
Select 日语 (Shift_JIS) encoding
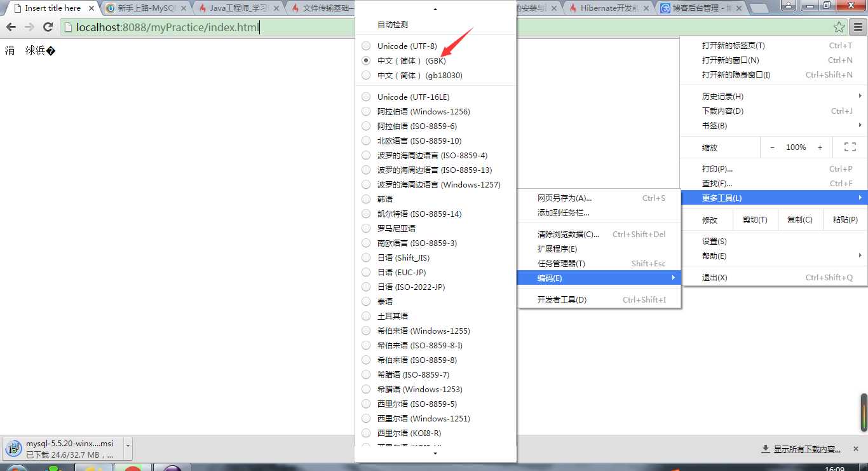pos(436,257)
